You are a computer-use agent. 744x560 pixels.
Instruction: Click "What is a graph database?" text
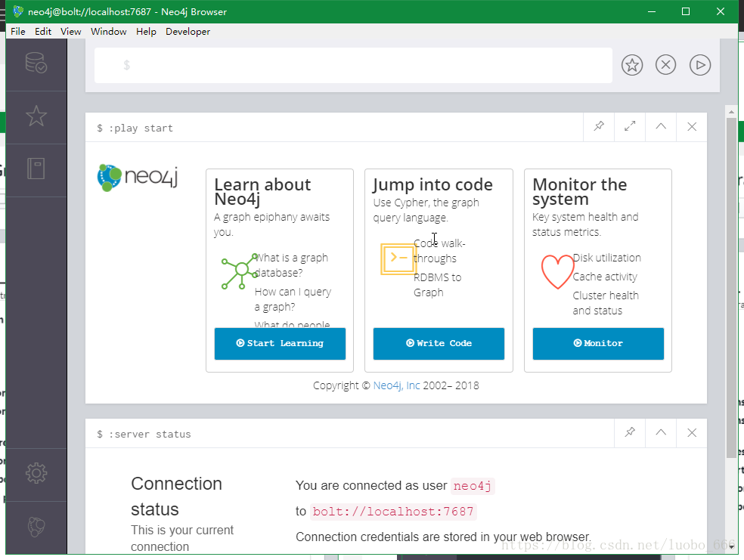click(291, 265)
